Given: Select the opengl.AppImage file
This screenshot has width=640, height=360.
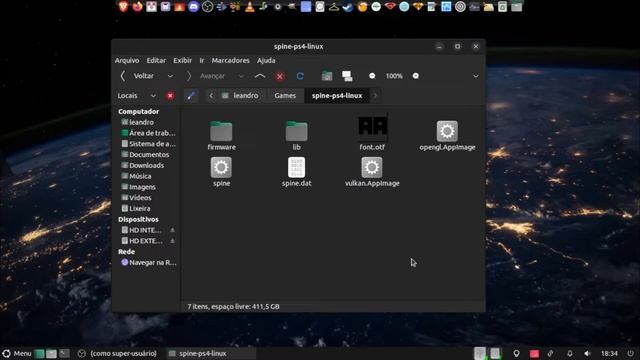Looking at the screenshot, I should coord(447,136).
